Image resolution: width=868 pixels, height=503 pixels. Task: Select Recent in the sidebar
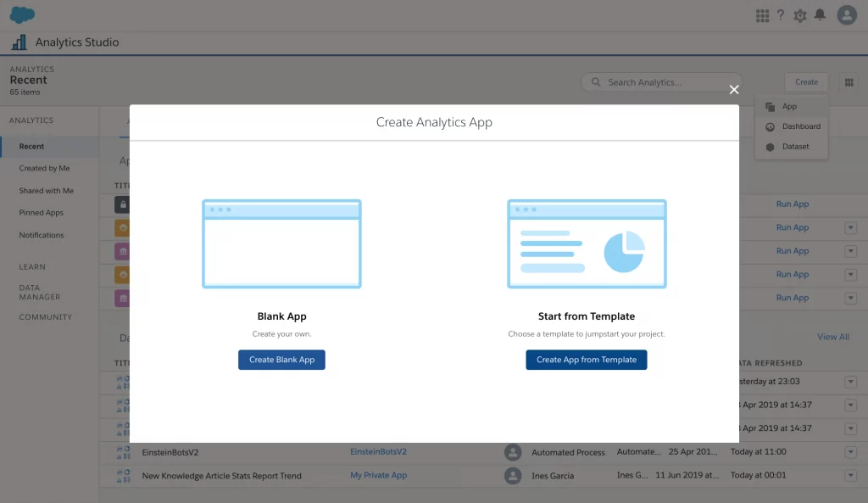[50, 146]
